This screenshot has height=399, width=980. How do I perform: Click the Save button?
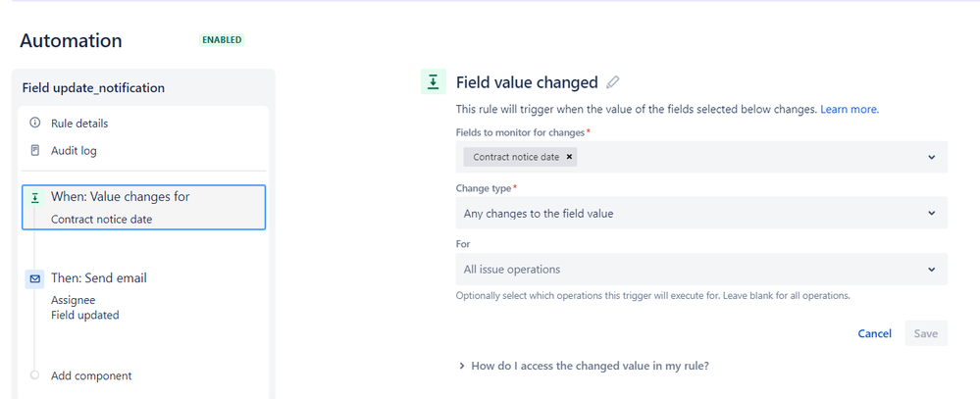click(x=926, y=333)
